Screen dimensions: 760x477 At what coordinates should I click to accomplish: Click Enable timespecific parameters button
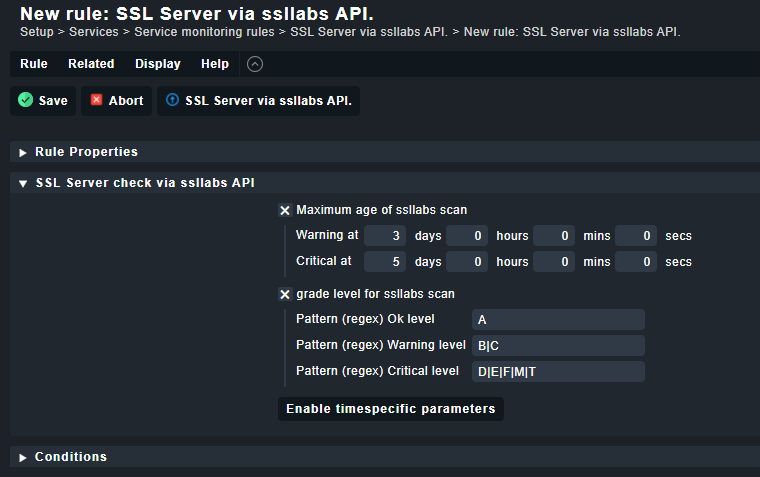pyautogui.click(x=391, y=409)
